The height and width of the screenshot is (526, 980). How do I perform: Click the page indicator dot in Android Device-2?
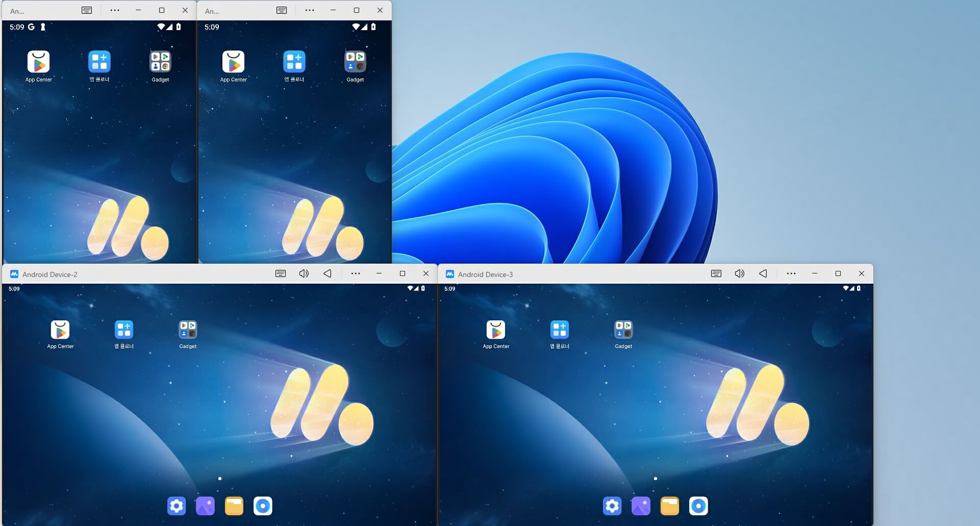pos(220,479)
